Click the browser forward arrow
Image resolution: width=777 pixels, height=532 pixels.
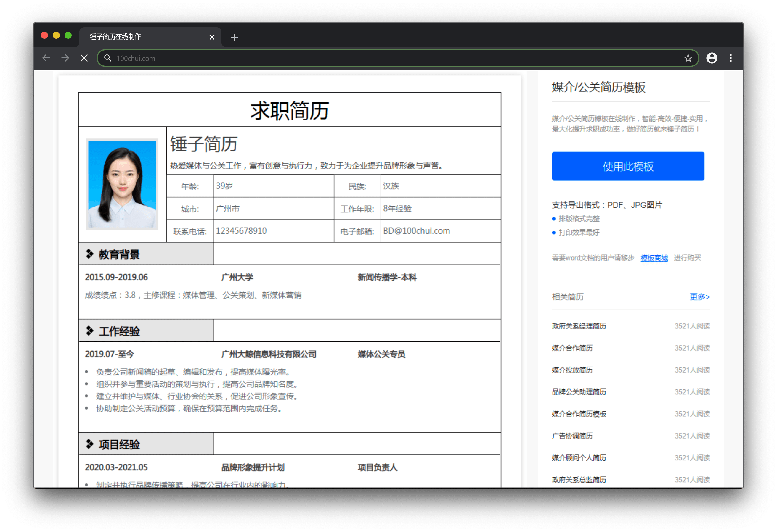click(65, 58)
